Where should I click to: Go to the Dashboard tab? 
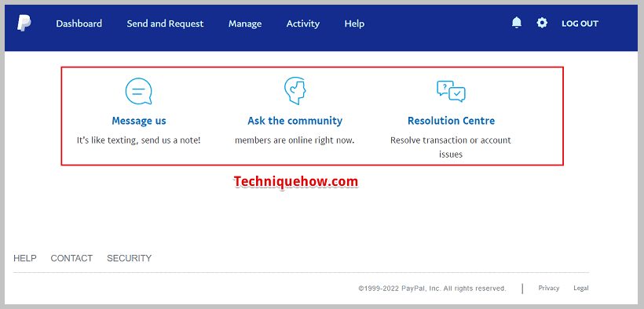(79, 24)
